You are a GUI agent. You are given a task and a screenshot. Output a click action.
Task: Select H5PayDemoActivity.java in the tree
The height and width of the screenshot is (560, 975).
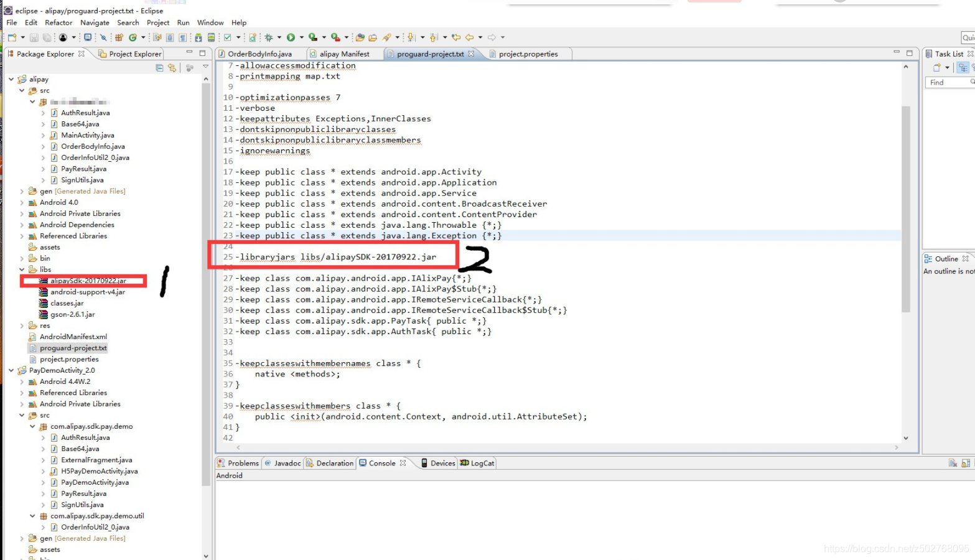point(99,471)
